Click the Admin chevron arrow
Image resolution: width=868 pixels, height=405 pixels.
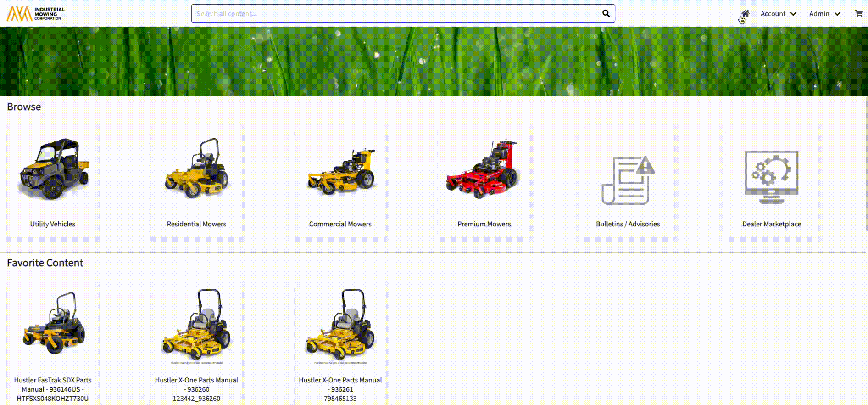pyautogui.click(x=837, y=14)
